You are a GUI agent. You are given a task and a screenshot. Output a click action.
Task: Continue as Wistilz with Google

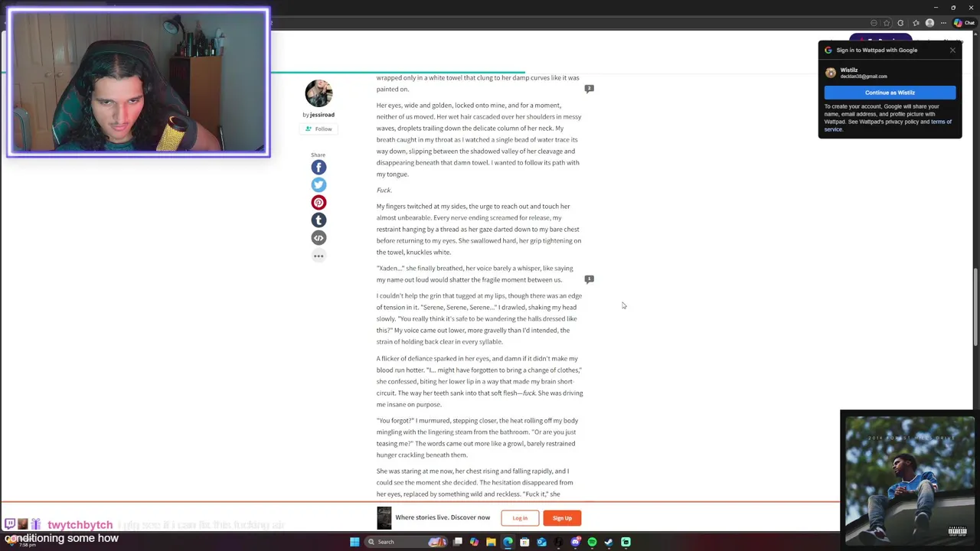click(890, 93)
